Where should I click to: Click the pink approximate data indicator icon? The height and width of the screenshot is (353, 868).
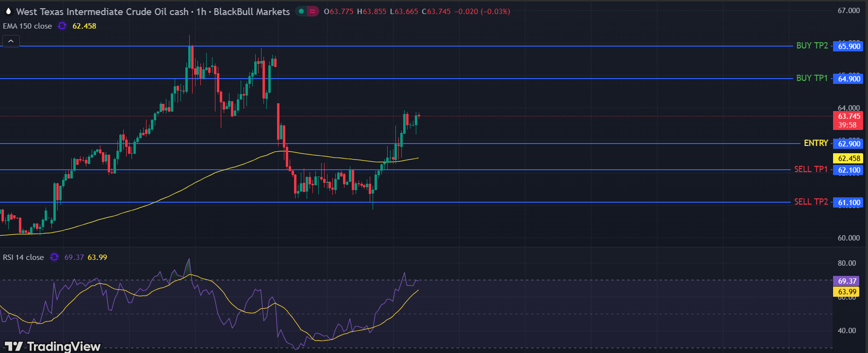pyautogui.click(x=313, y=12)
